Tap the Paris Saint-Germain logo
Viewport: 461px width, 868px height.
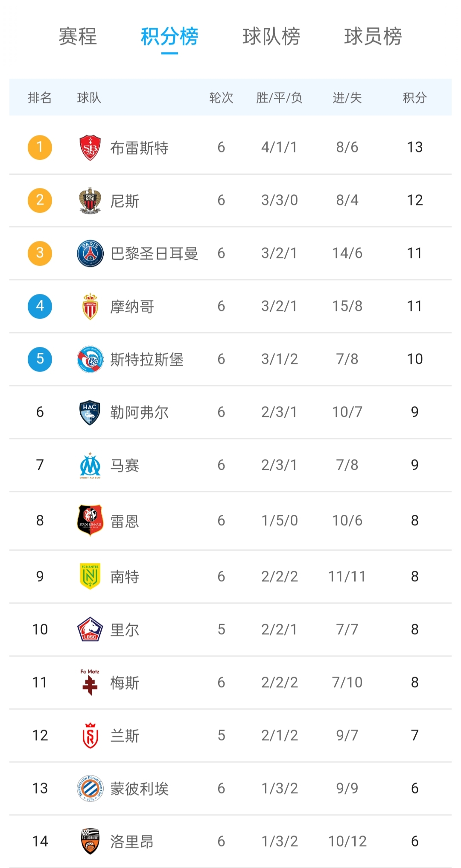90,253
